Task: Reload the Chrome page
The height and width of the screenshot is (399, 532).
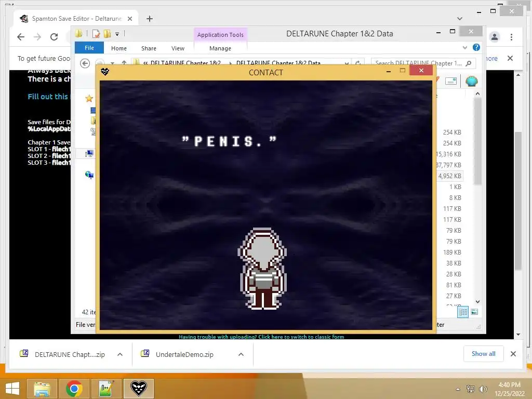Action: tap(54, 37)
